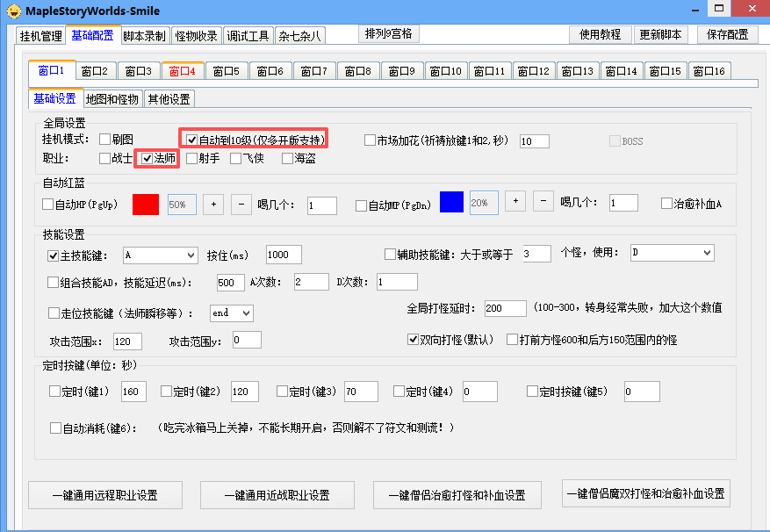The width and height of the screenshot is (770, 532).
Task: Select the 飞侠 class checkbox
Action: pyautogui.click(x=235, y=158)
